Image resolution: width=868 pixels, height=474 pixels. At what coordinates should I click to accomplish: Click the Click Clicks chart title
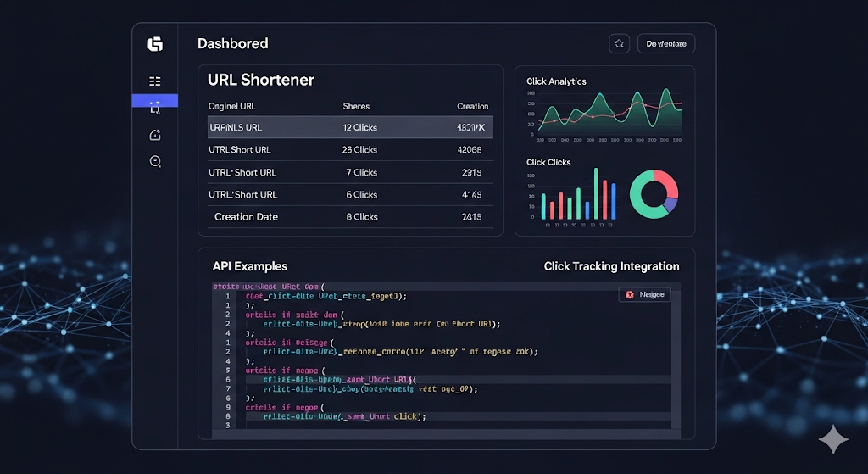point(548,162)
